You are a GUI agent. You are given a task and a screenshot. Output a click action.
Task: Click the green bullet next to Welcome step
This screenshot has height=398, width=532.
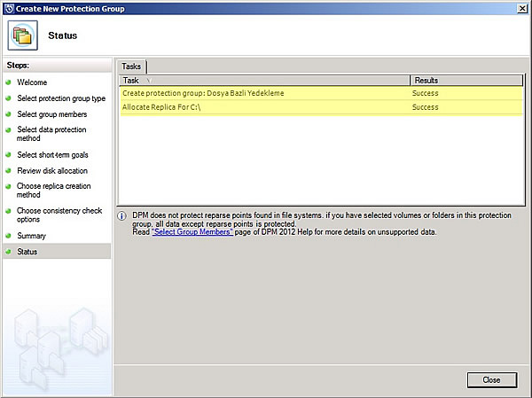(x=9, y=82)
